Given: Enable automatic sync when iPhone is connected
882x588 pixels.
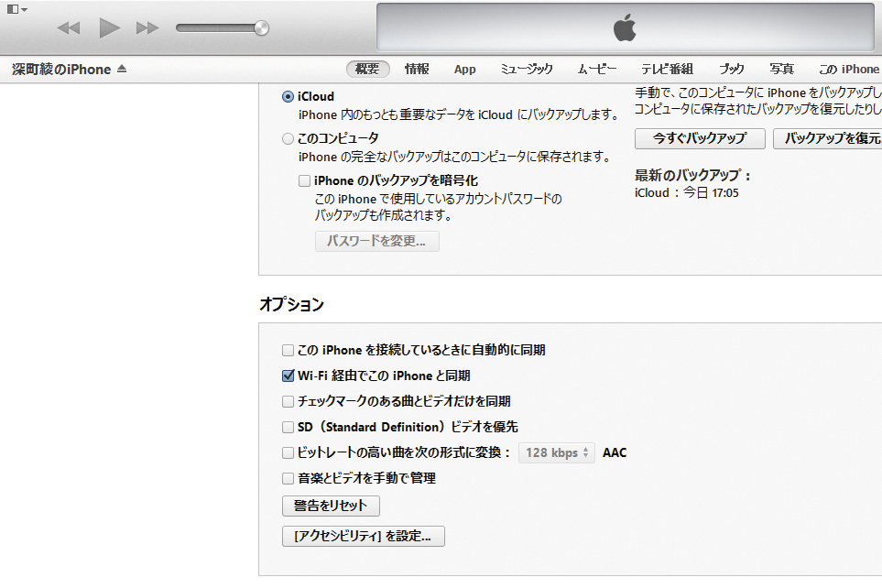Looking at the screenshot, I should click(x=288, y=350).
